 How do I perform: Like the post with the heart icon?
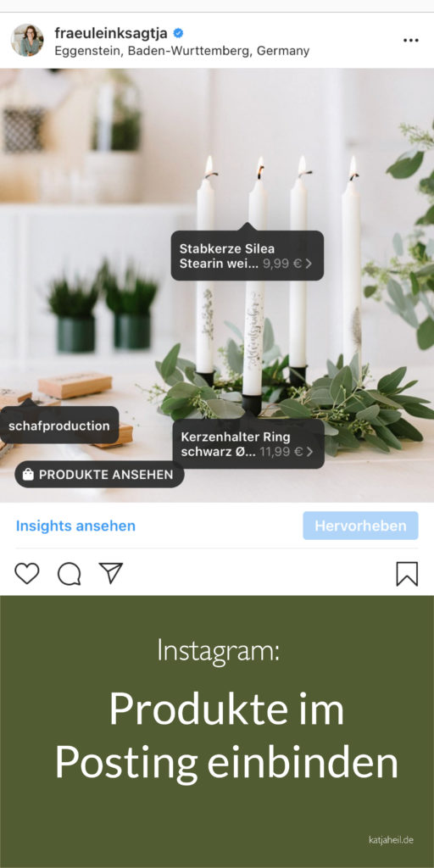coord(26,574)
